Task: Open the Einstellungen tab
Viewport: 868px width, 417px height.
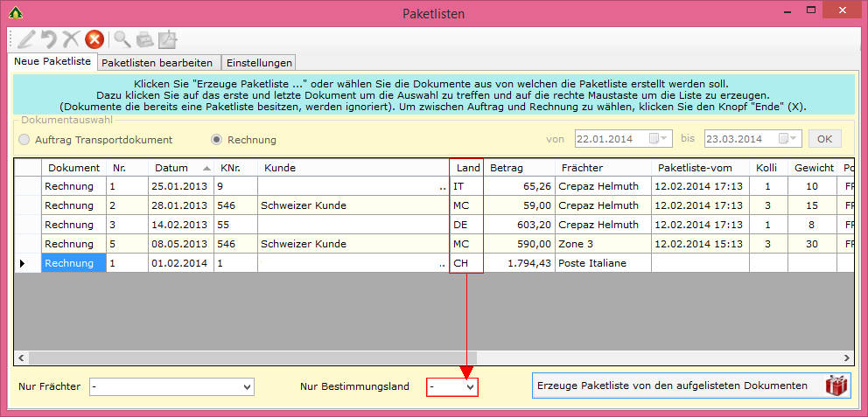Action: [x=258, y=63]
